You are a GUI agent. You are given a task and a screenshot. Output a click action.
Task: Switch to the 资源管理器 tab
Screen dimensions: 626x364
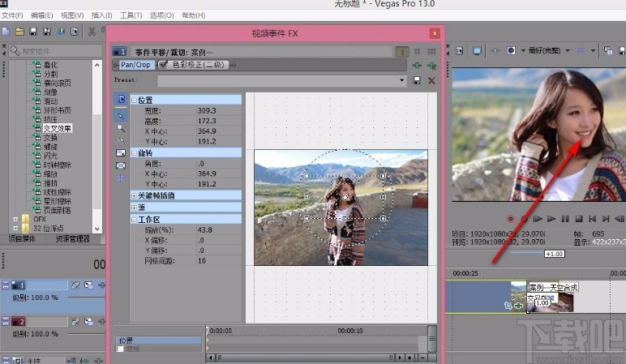pos(72,239)
